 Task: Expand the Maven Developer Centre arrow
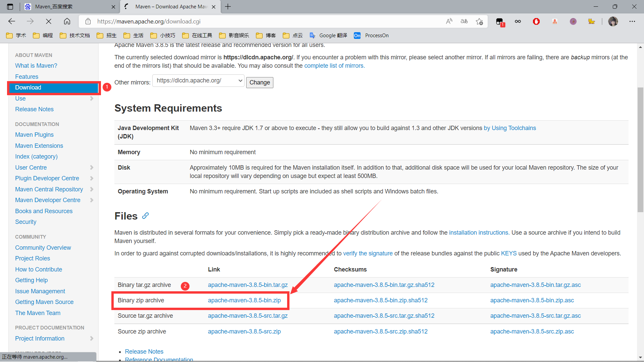tap(92, 200)
